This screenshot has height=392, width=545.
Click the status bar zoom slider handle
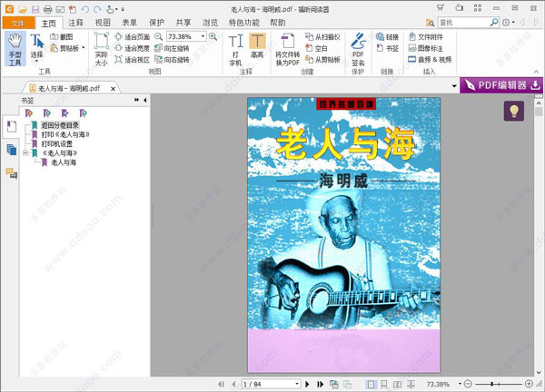[491, 384]
